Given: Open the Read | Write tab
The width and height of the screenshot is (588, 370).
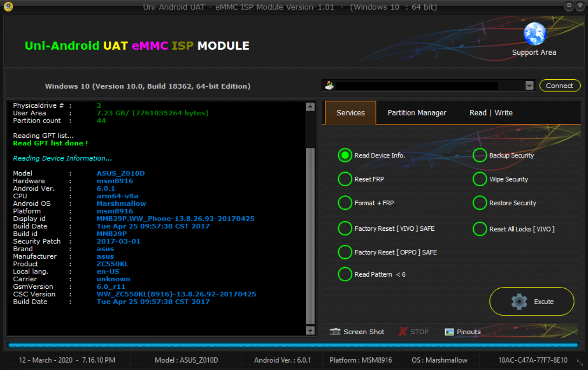Looking at the screenshot, I should coord(491,113).
